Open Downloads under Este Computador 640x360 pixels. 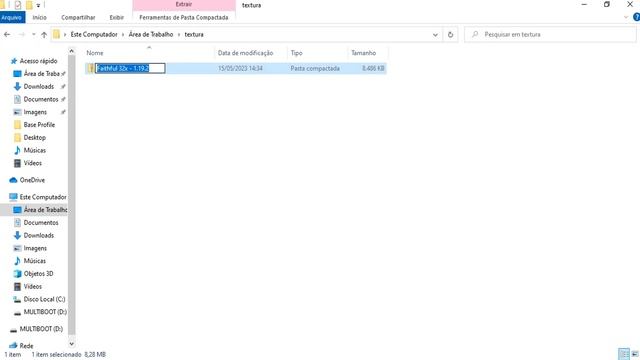(x=38, y=236)
